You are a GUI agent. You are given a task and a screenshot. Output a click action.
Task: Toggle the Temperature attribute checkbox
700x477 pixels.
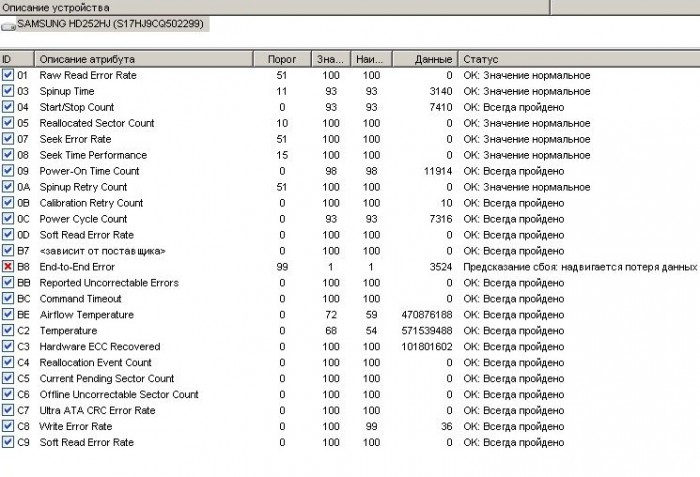pos(8,331)
